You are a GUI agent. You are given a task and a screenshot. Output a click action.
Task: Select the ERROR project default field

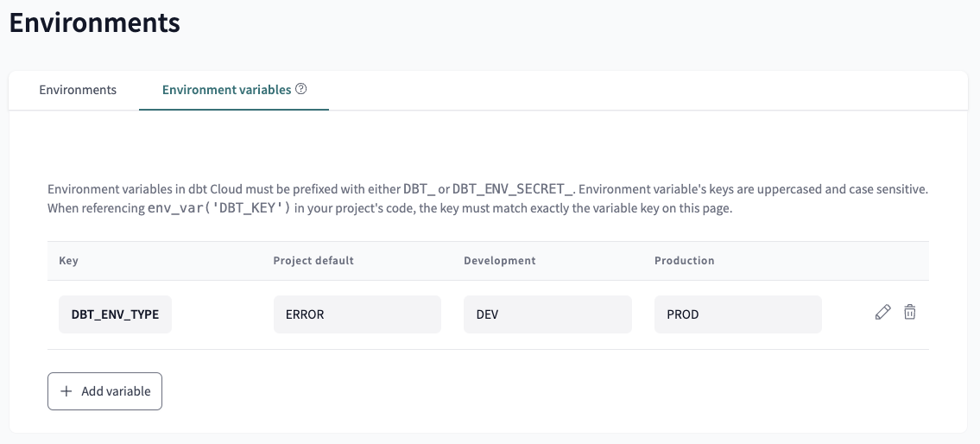click(357, 314)
